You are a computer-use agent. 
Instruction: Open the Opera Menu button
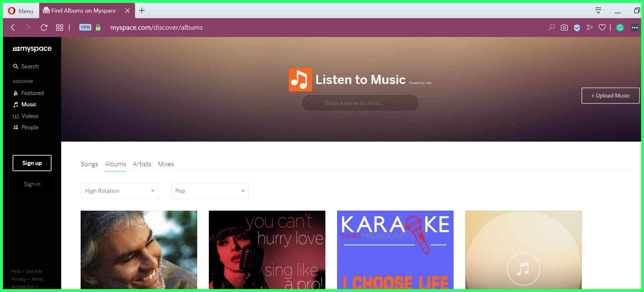pos(21,11)
